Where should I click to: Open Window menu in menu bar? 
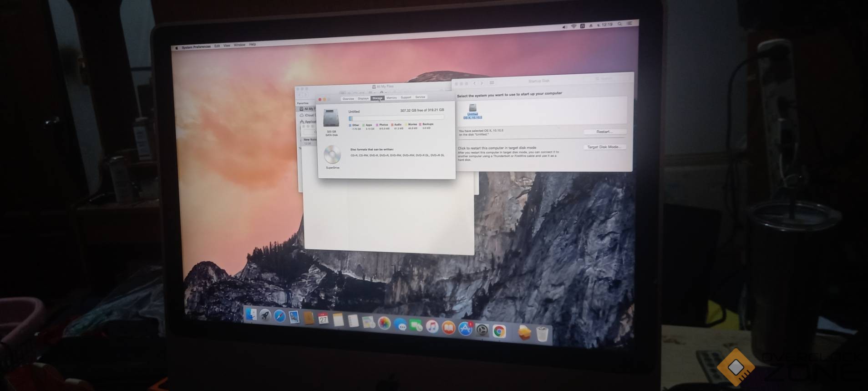(239, 45)
